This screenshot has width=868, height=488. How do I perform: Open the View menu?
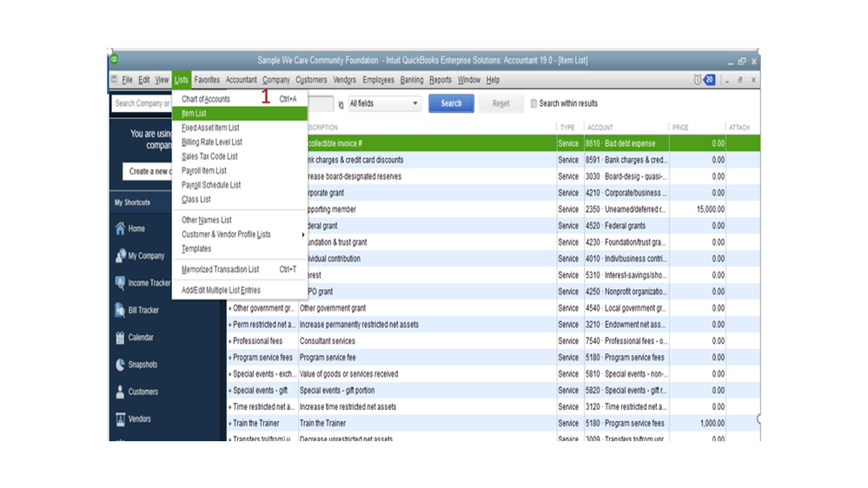(x=162, y=80)
